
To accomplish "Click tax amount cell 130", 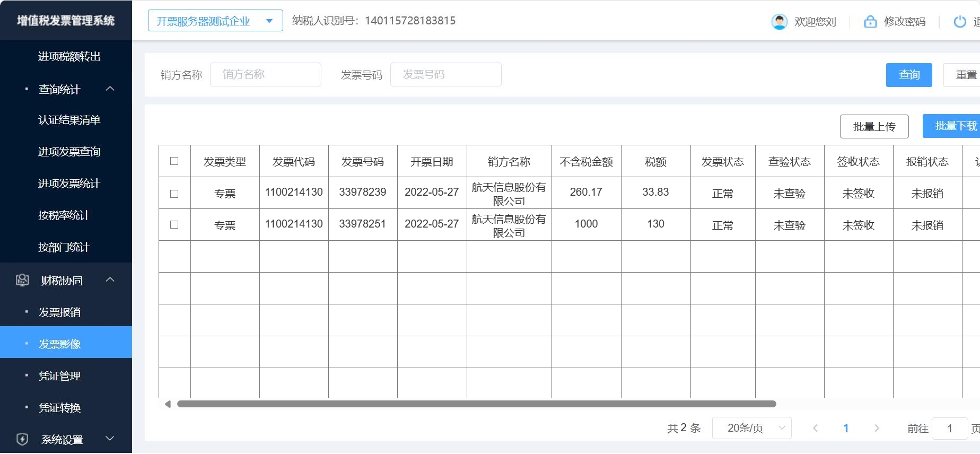I will [655, 224].
